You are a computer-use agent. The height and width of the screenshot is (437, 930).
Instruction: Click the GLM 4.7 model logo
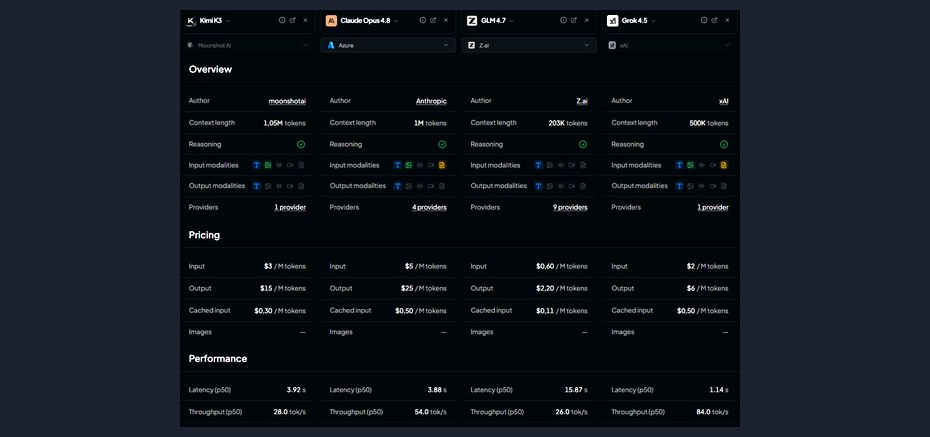472,21
